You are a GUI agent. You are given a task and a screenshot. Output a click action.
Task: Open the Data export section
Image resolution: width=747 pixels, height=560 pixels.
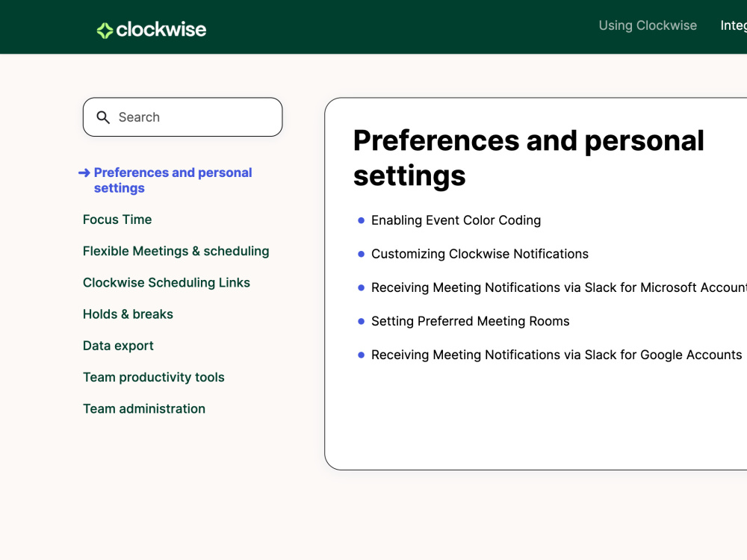118,346
